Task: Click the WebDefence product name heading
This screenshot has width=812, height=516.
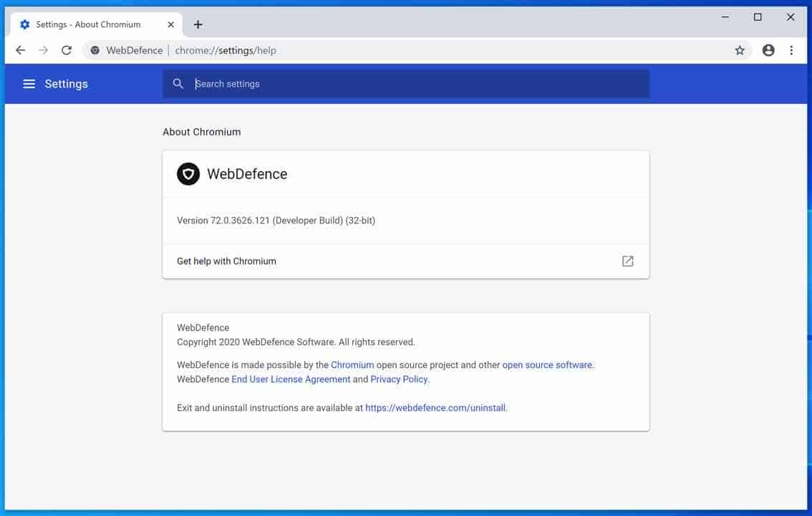Action: [x=247, y=174]
